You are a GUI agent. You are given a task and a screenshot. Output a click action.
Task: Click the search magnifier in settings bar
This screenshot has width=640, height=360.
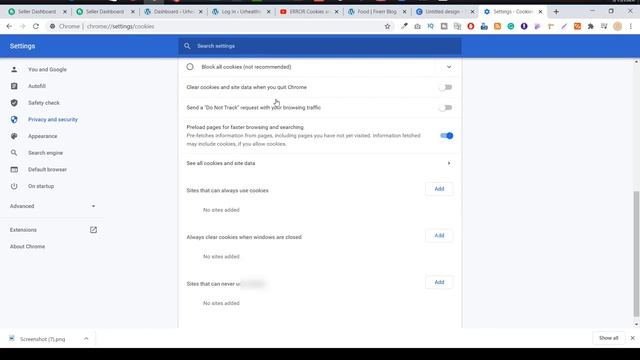[x=187, y=46]
